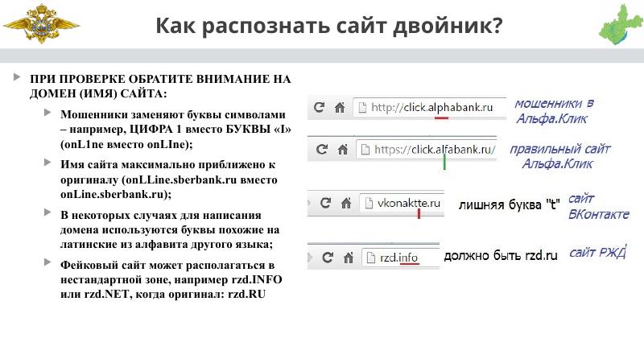The image size is (644, 363).
Task: Click the https://click.alfabank.ru/ address field
Action: [x=427, y=150]
